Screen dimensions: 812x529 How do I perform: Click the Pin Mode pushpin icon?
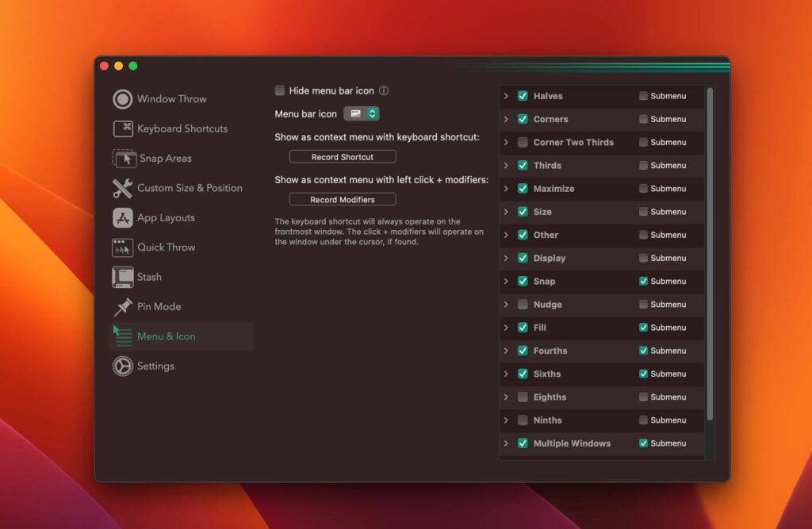123,306
